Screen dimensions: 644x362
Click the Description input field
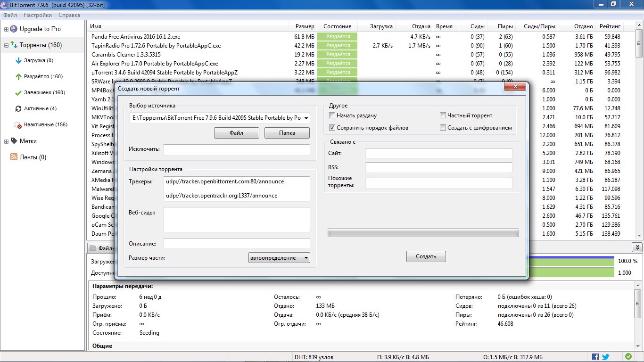pyautogui.click(x=237, y=244)
